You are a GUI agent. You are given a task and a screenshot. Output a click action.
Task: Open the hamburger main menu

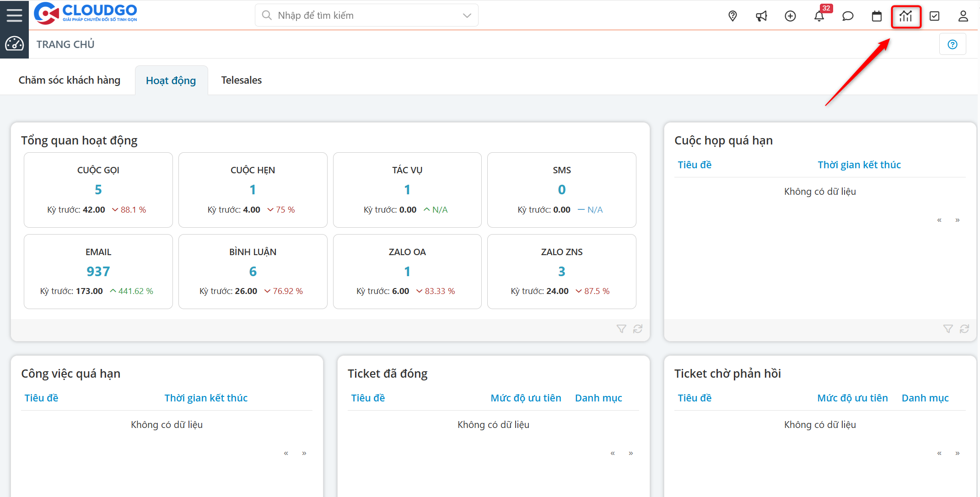[14, 15]
